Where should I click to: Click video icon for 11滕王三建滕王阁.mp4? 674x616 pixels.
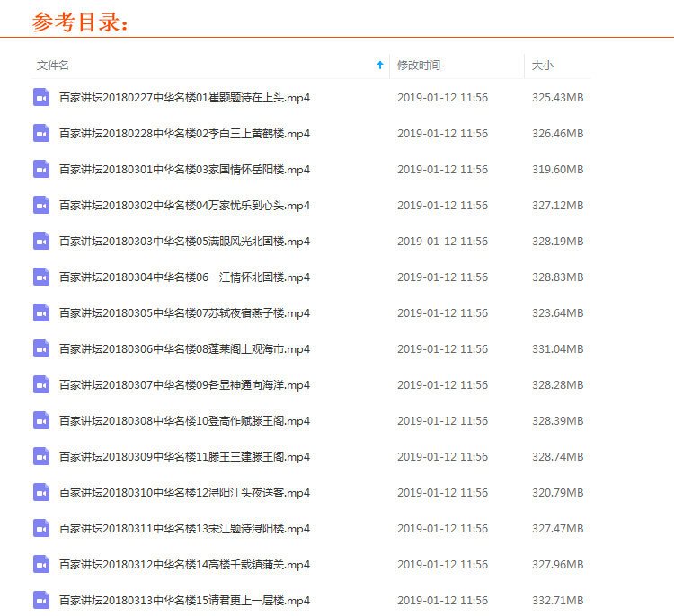(41, 456)
